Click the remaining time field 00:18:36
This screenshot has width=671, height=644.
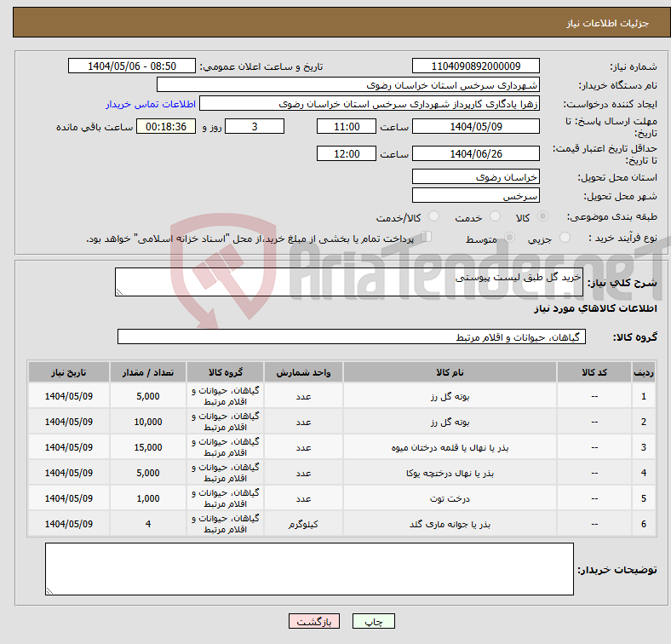pyautogui.click(x=166, y=126)
